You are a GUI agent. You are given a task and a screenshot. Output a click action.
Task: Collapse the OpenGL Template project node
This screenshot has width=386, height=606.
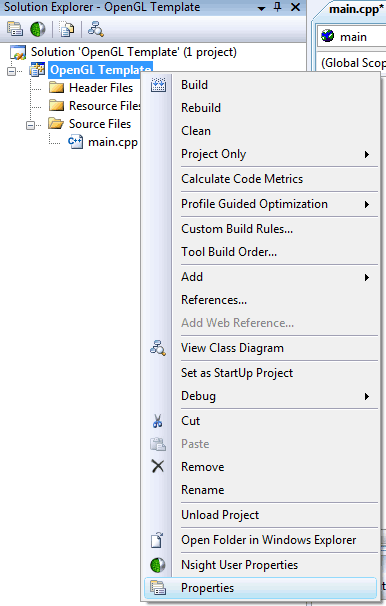tap(12, 71)
